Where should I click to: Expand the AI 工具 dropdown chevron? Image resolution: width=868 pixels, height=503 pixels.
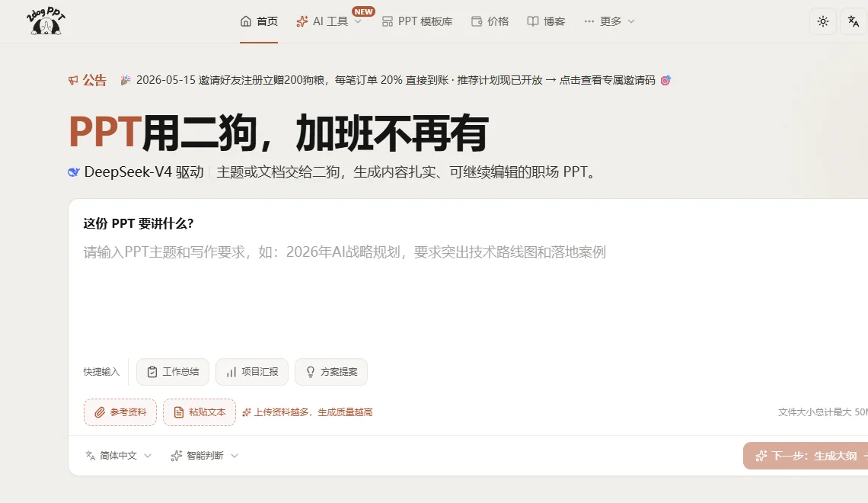(x=358, y=21)
